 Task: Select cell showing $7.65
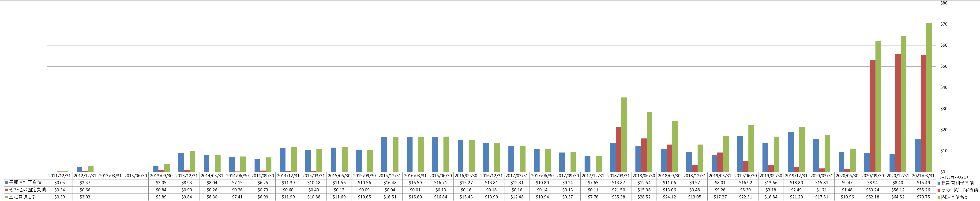point(593,183)
